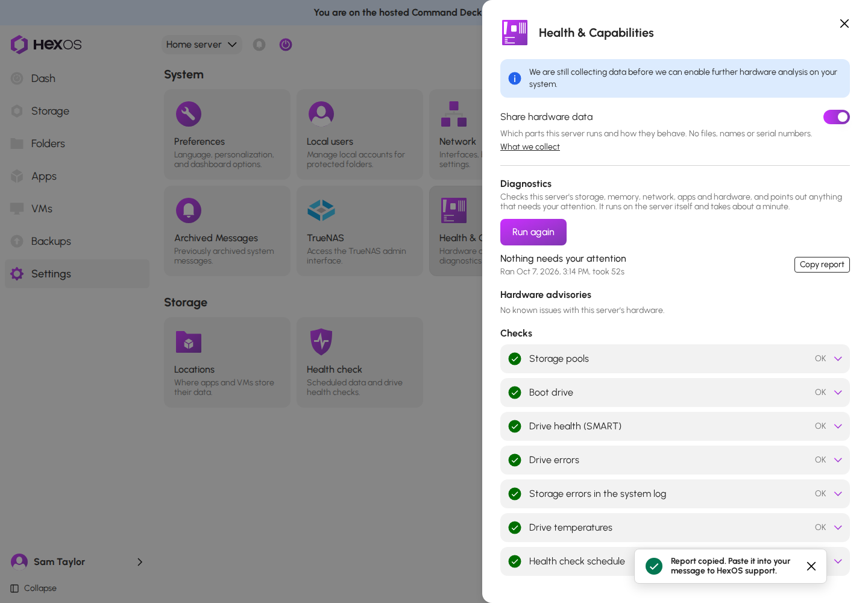Open the Archived Messages bell icon
Image resolution: width=868 pixels, height=603 pixels.
click(189, 210)
